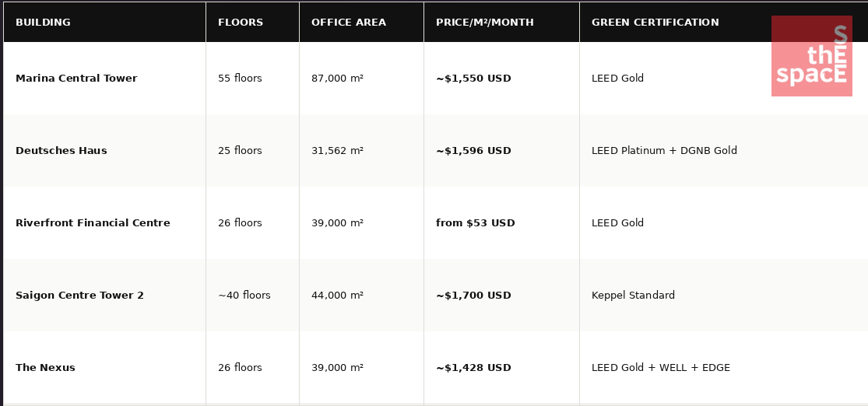Select the Marina Central Tower row name
This screenshot has width=868, height=406.
(76, 79)
